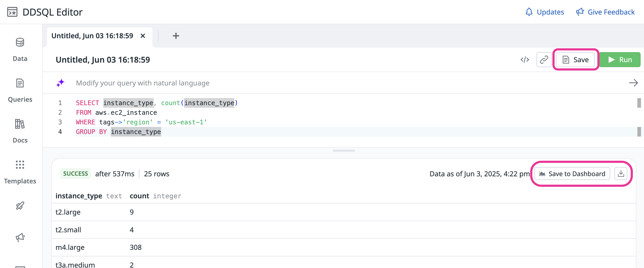Image resolution: width=644 pixels, height=268 pixels.
Task: Close the Untitled query tab
Action: click(x=143, y=36)
